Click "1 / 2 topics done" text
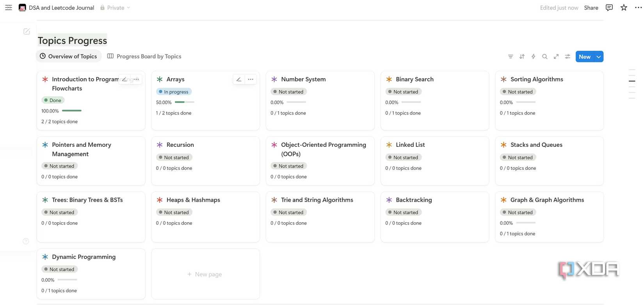 [x=174, y=113]
